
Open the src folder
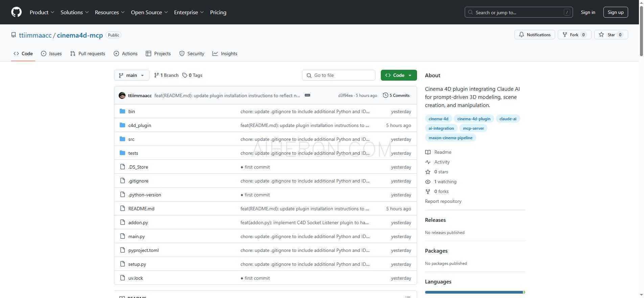131,139
